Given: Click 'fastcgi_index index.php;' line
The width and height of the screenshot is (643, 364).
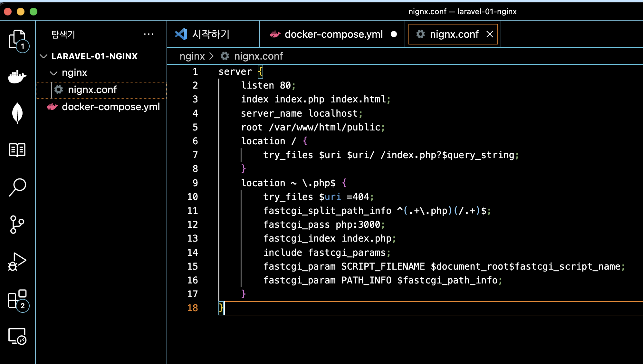Looking at the screenshot, I should [330, 238].
